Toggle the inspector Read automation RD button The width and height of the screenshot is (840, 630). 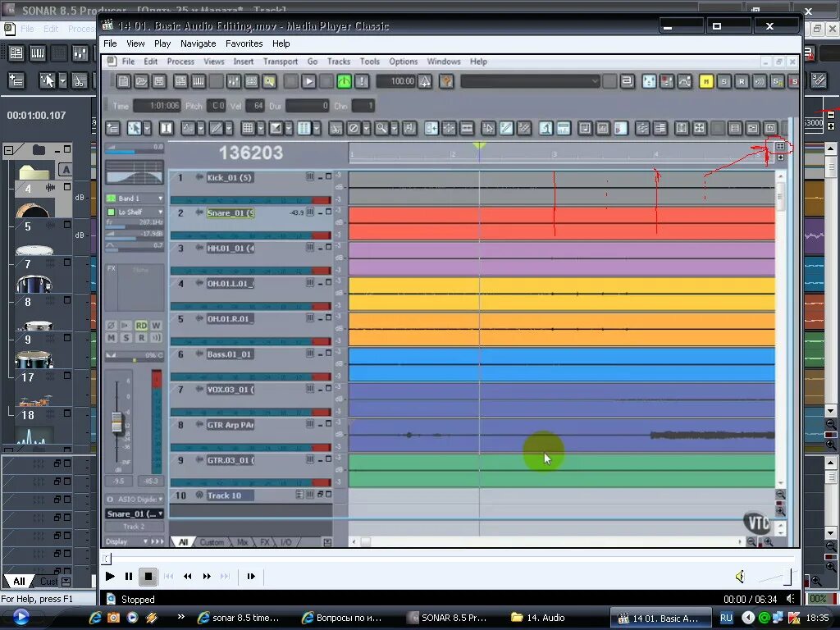[x=141, y=325]
